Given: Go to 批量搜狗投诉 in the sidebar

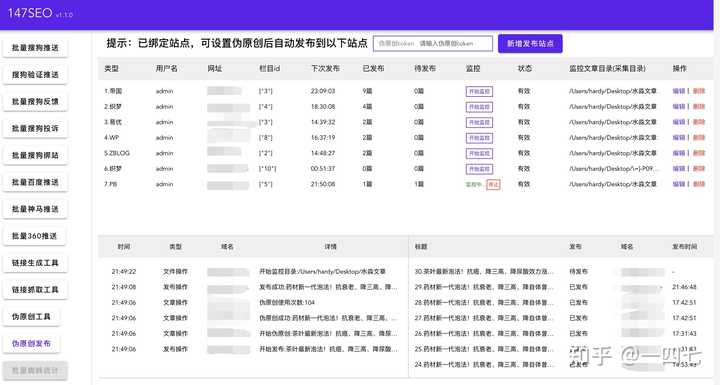Looking at the screenshot, I should coord(35,128).
